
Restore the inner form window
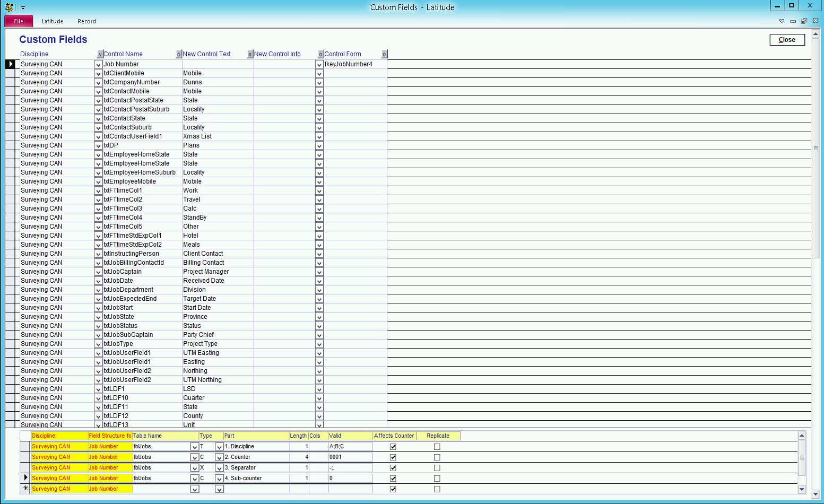point(804,21)
